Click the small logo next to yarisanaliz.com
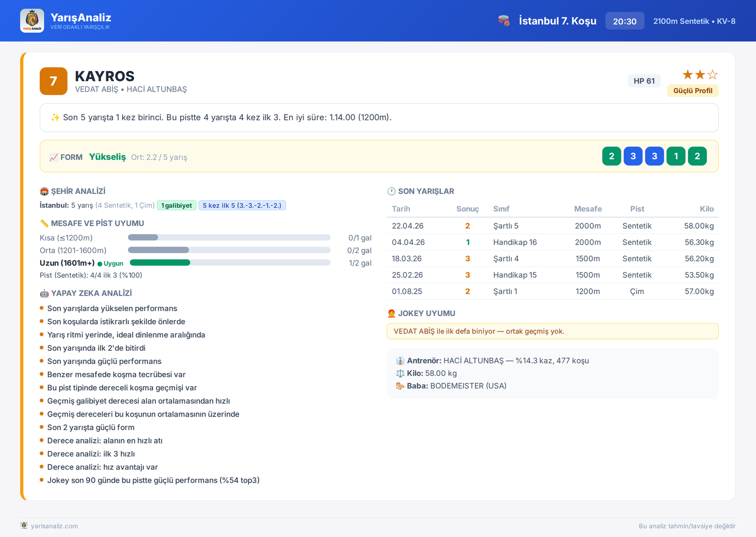This screenshot has height=537, width=756. (24, 526)
